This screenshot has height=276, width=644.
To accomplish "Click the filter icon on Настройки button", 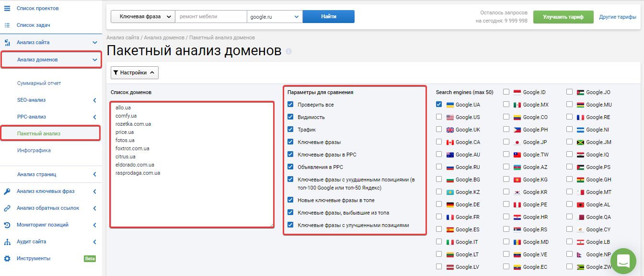I will (116, 73).
